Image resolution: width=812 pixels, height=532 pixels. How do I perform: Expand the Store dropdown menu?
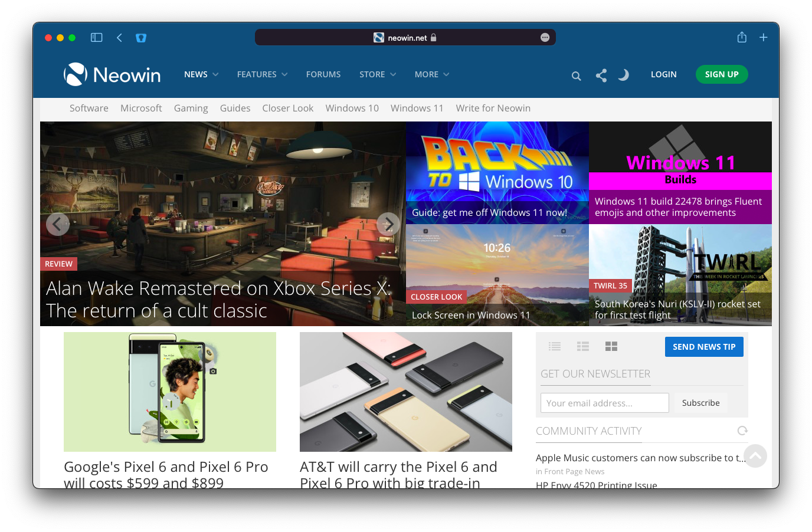[378, 74]
